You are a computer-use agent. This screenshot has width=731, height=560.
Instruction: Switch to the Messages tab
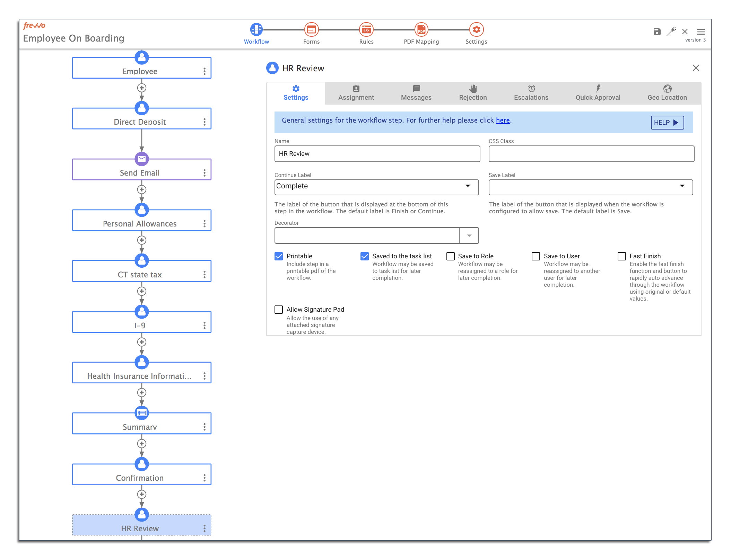point(416,93)
